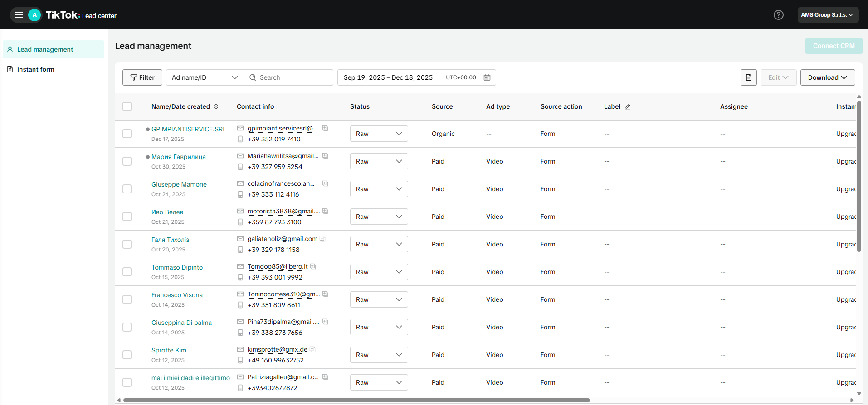Image resolution: width=868 pixels, height=405 pixels.
Task: Copy gpimpiantiservicesrl email address
Action: coord(325,128)
